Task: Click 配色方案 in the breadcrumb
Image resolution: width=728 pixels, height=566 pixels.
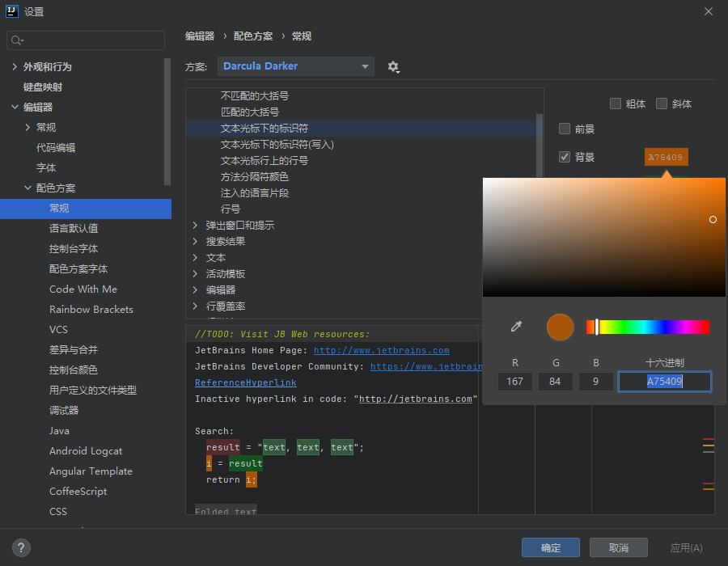Action: point(253,36)
